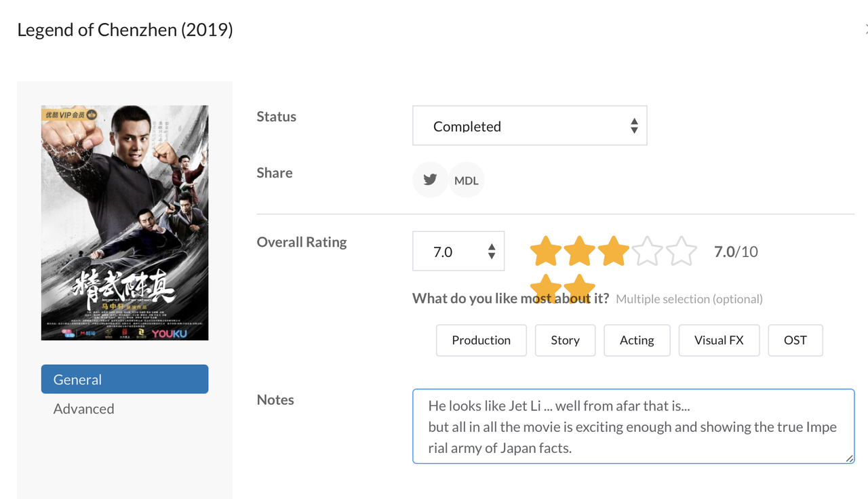Click inside the Notes text area
This screenshot has width=868, height=499.
point(633,426)
